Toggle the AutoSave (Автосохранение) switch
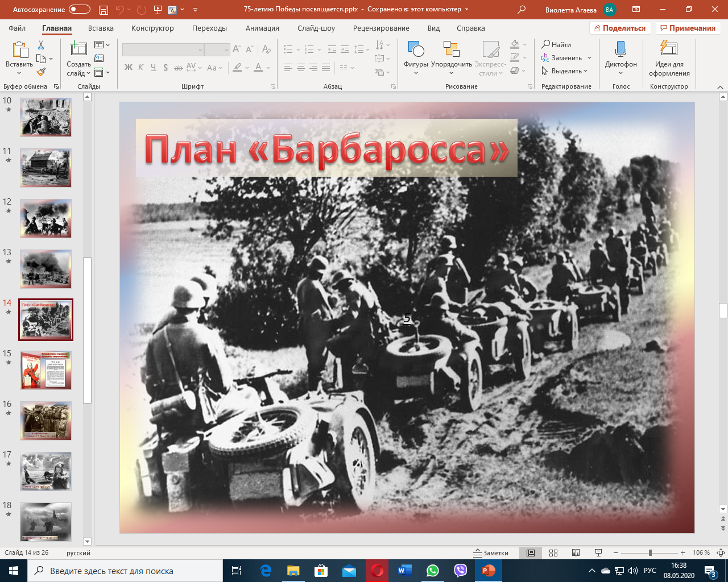The width and height of the screenshot is (728, 582). point(79,10)
